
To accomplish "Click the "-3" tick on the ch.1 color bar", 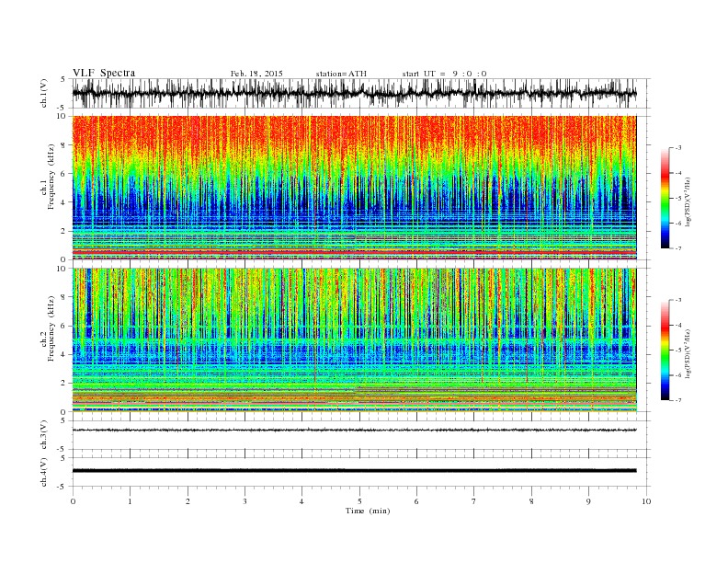I will [x=678, y=148].
